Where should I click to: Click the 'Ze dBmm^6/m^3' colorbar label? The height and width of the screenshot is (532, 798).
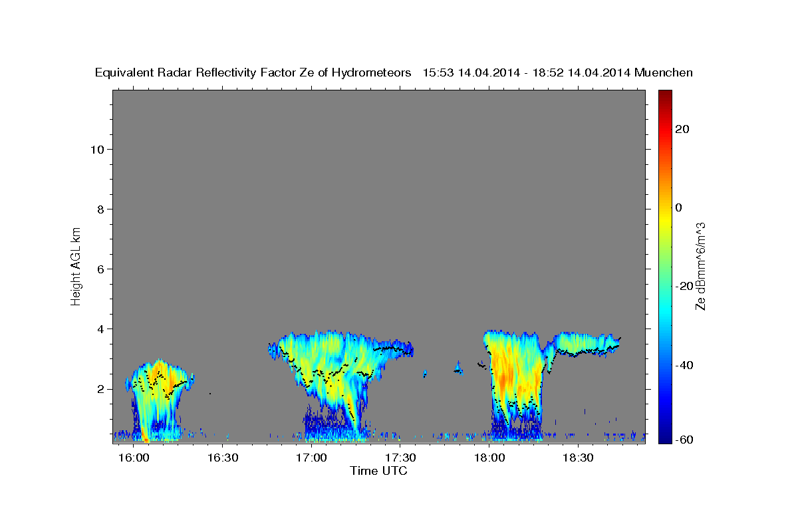[700, 266]
